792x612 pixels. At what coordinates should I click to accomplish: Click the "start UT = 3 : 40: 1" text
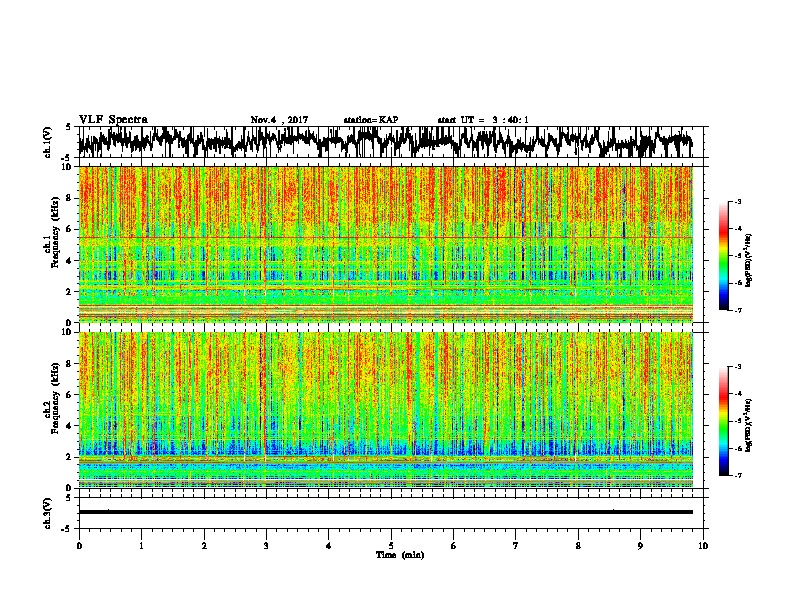483,120
